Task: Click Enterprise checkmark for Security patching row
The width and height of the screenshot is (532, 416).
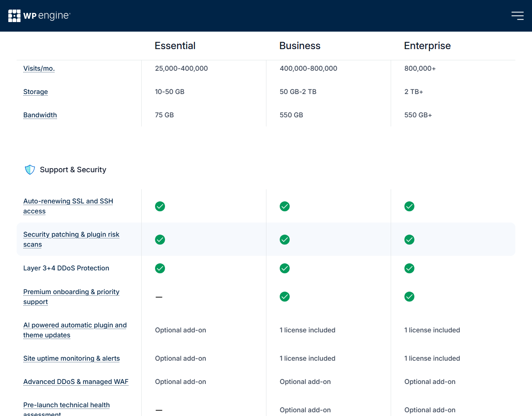Action: [409, 240]
